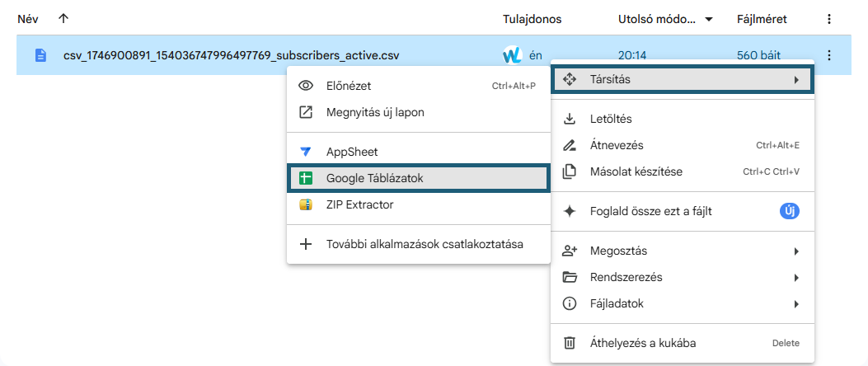The image size is (868, 366).
Task: Select csv_1746900891 subscribers_active.csv file name
Action: 231,54
